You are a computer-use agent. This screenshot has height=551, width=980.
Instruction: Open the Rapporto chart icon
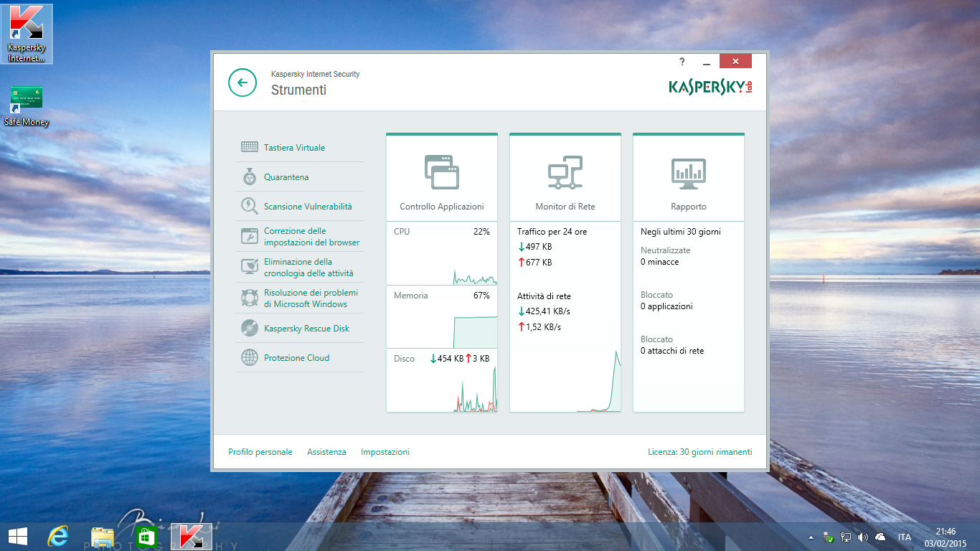(x=689, y=174)
